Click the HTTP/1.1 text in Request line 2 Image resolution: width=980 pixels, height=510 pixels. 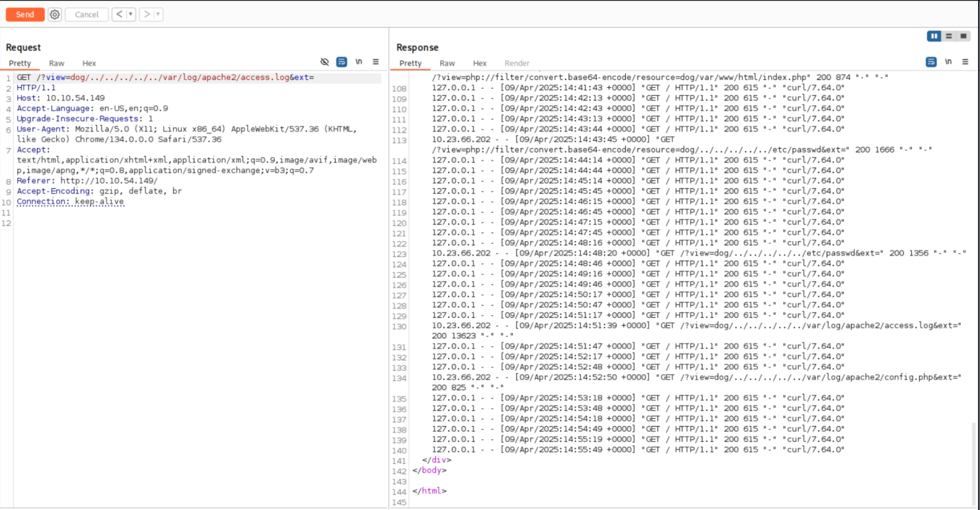[36, 88]
